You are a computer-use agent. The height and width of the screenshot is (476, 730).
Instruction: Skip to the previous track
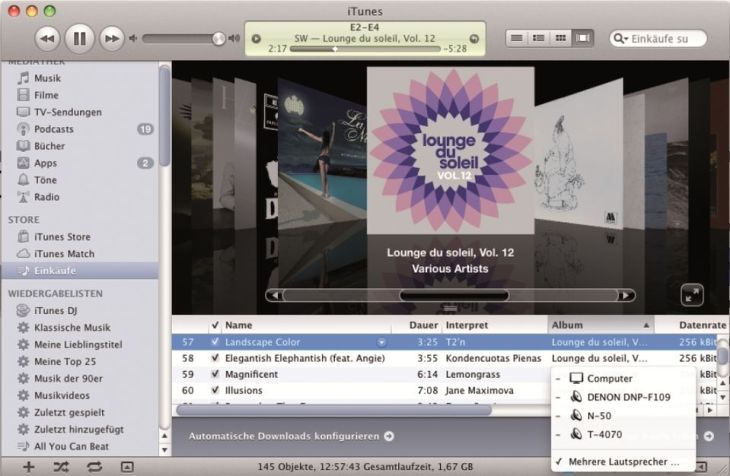click(x=47, y=39)
